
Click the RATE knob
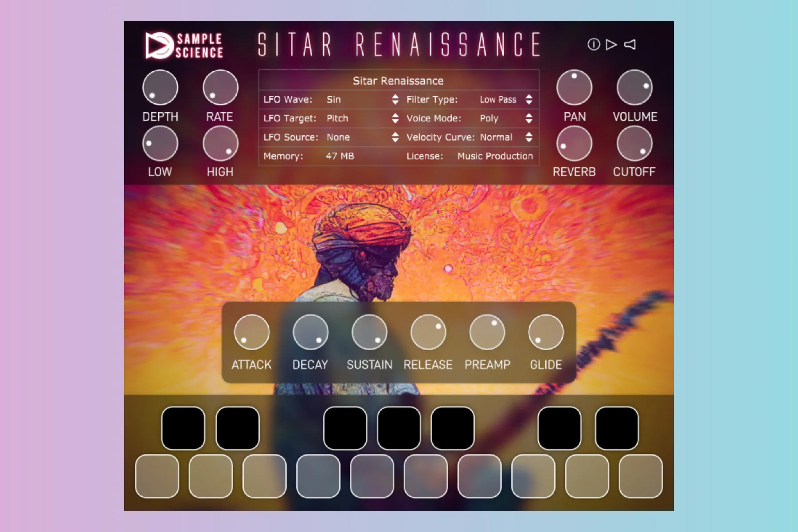click(220, 88)
